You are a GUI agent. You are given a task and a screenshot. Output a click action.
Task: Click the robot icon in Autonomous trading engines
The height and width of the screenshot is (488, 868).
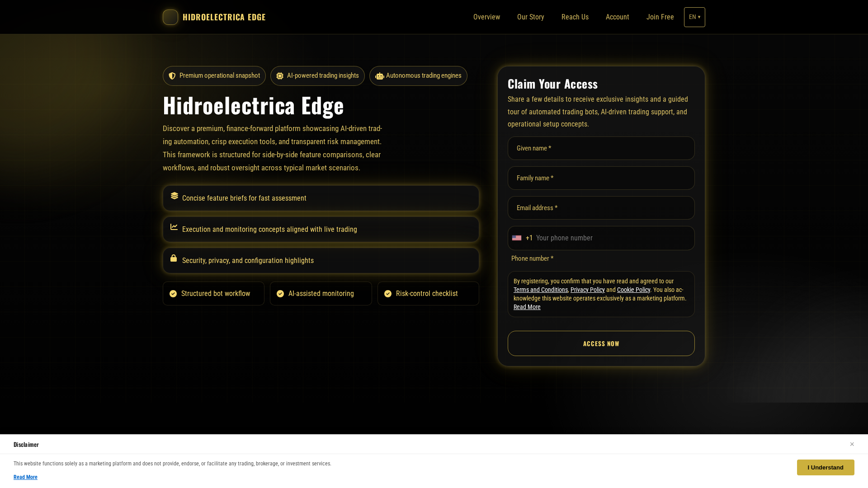380,76
